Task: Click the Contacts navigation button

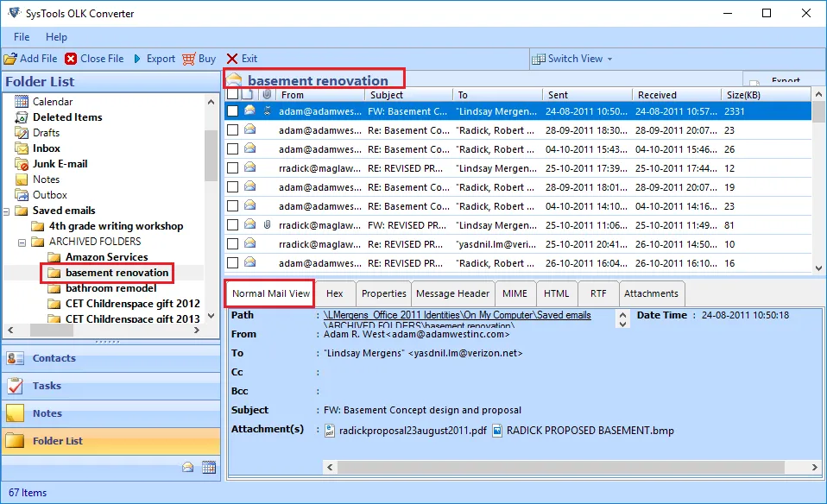Action: (x=111, y=358)
